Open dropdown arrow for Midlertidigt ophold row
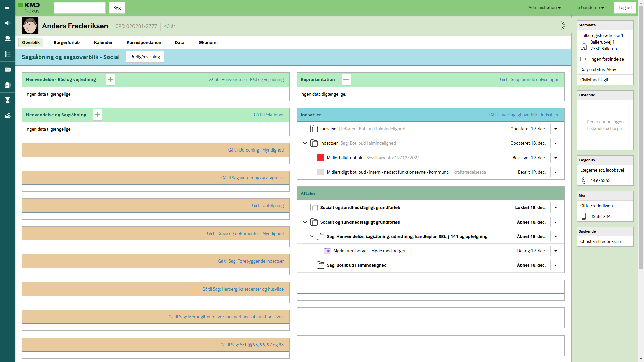The height and width of the screenshot is (362, 644). pos(556,158)
